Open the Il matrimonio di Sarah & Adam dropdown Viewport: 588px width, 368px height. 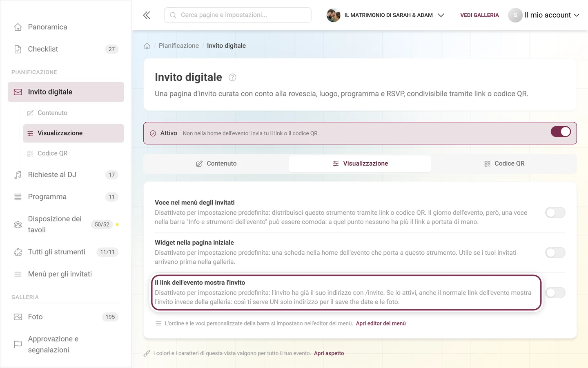pos(385,15)
